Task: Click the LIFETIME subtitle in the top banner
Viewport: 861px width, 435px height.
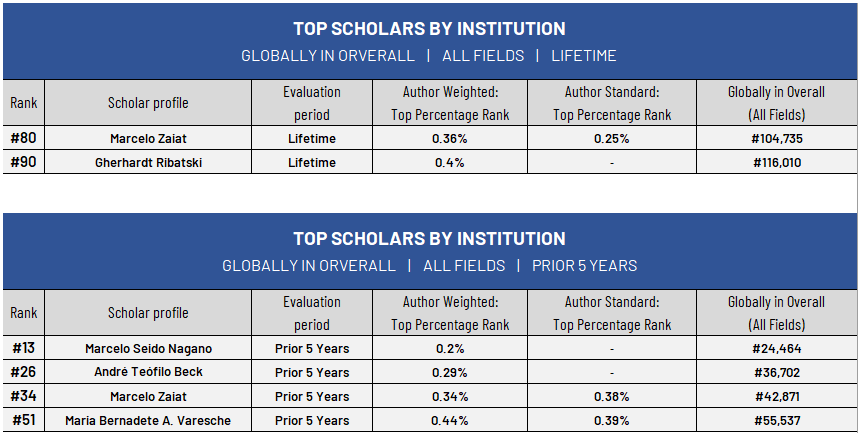Action: 584,55
